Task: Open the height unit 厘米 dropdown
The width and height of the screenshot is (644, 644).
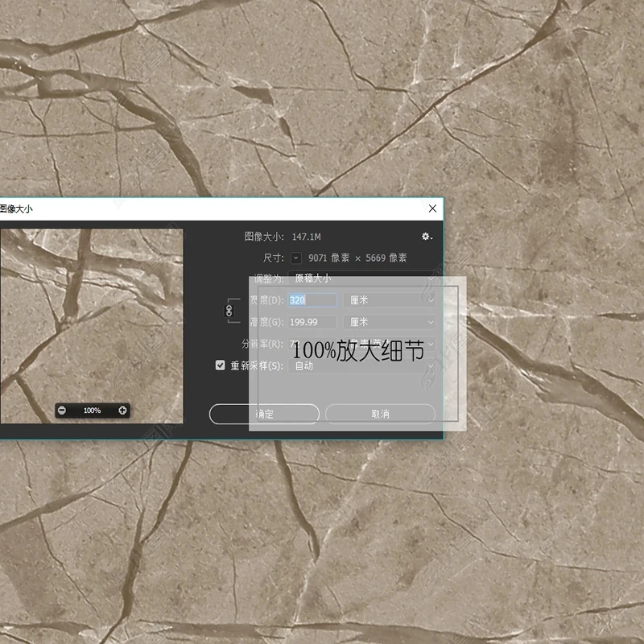Action: point(390,322)
